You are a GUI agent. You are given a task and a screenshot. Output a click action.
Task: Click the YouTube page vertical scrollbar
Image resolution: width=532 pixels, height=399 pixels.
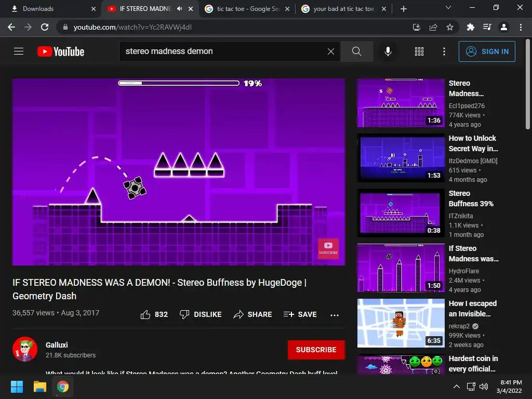click(x=528, y=85)
